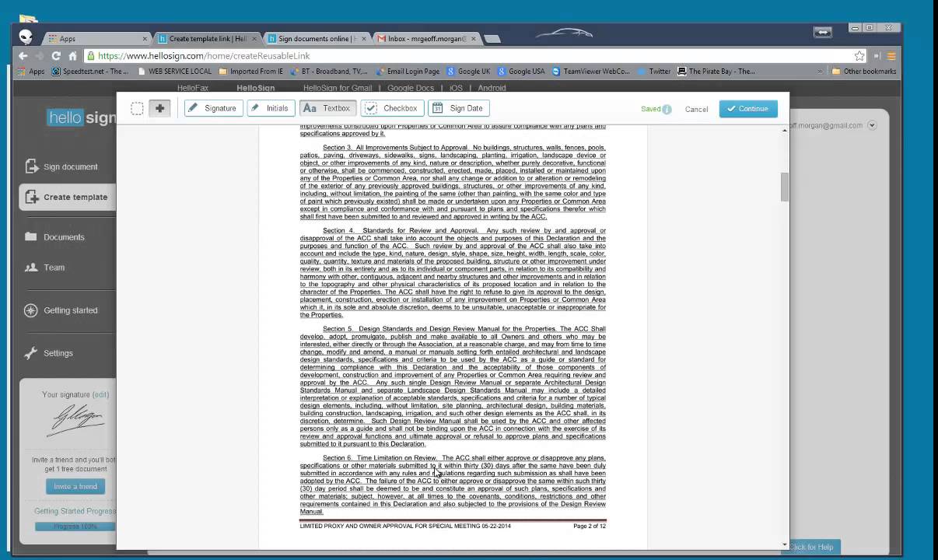Image resolution: width=938 pixels, height=560 pixels.
Task: Click the Create template icon
Action: coord(31,197)
